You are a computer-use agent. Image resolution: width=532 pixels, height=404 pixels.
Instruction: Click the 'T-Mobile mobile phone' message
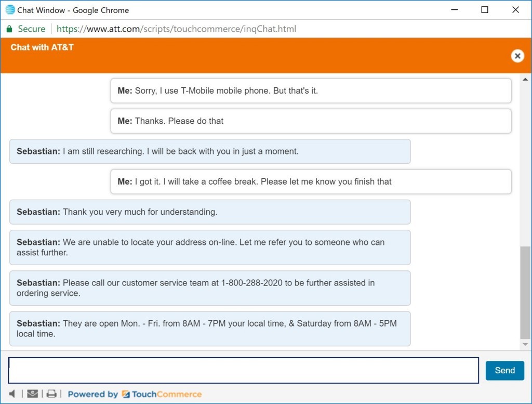pyautogui.click(x=311, y=90)
